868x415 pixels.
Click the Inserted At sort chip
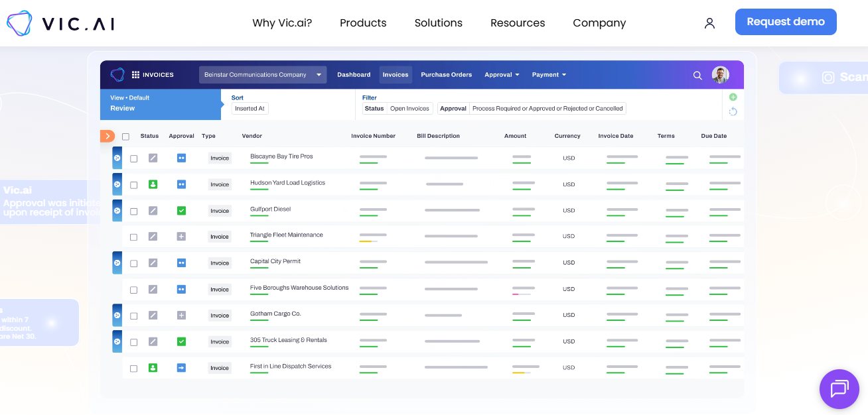click(x=250, y=108)
